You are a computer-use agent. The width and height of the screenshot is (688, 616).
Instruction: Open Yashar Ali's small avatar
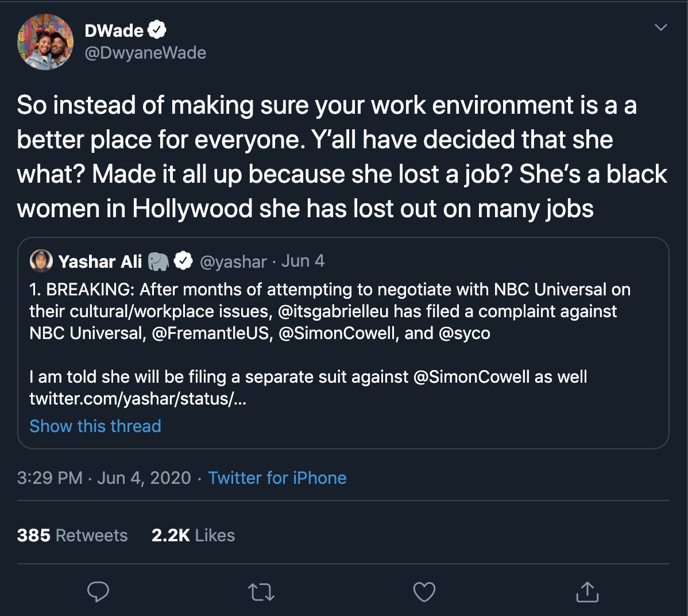pos(41,261)
